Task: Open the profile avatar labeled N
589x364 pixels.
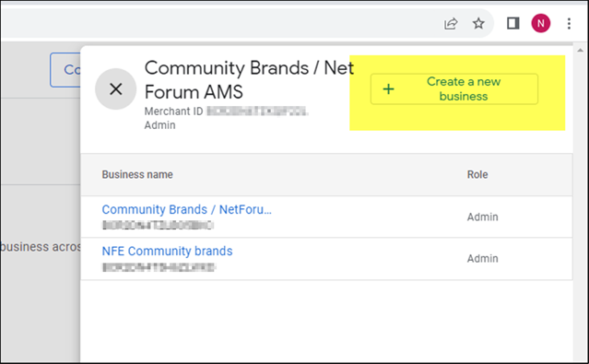Action: (540, 23)
